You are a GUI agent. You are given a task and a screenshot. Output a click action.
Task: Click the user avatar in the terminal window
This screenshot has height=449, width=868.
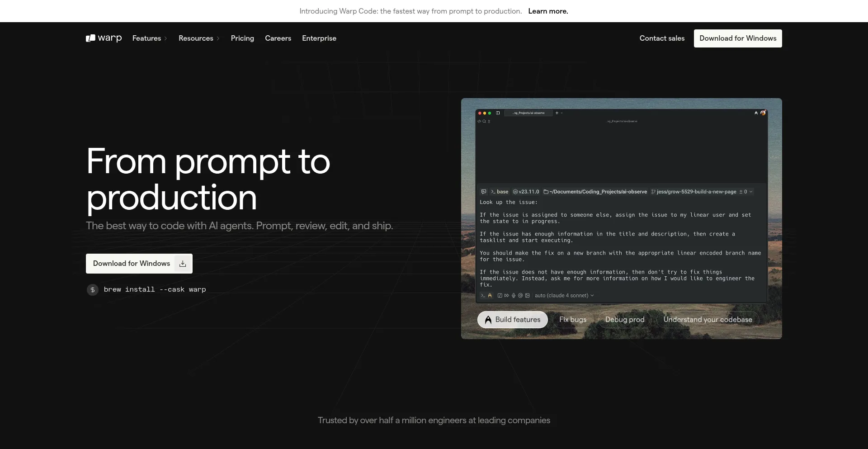pos(763,113)
